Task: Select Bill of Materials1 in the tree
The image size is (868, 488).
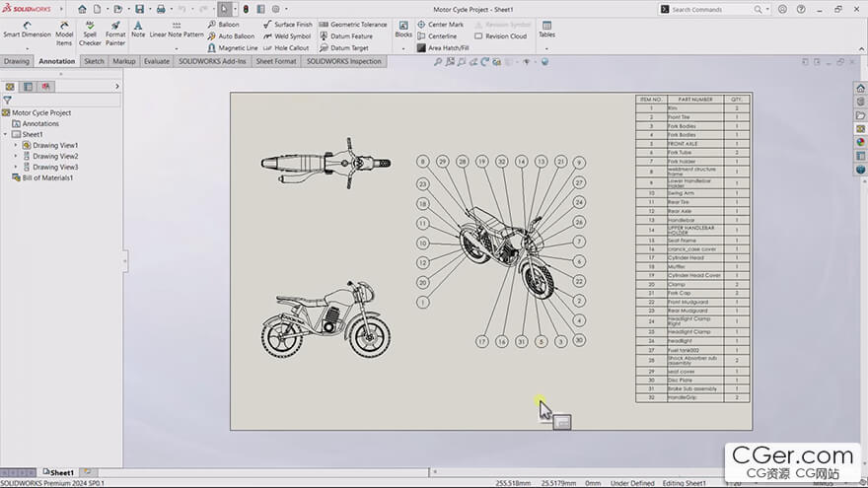Action: coord(42,177)
